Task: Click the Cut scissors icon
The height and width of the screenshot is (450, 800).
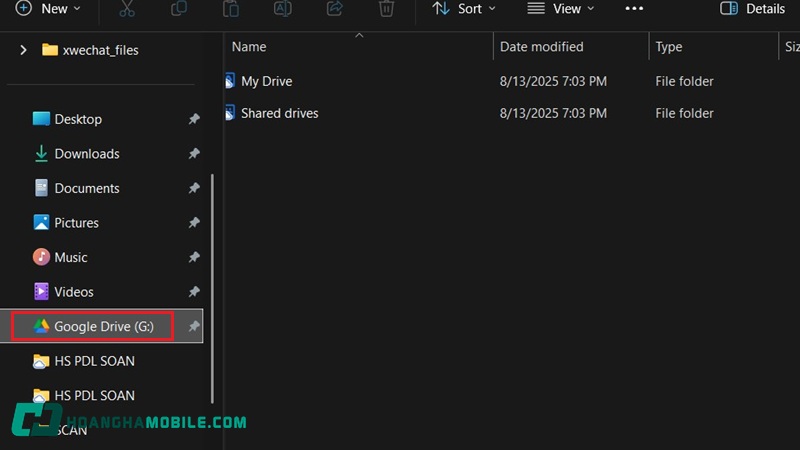Action: coord(127,9)
